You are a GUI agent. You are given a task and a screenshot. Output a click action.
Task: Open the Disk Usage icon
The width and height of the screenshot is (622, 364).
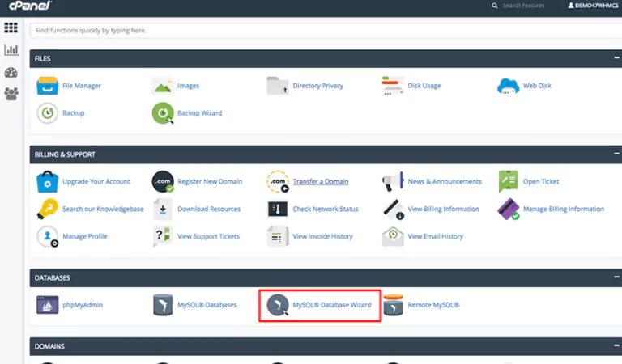coord(393,86)
